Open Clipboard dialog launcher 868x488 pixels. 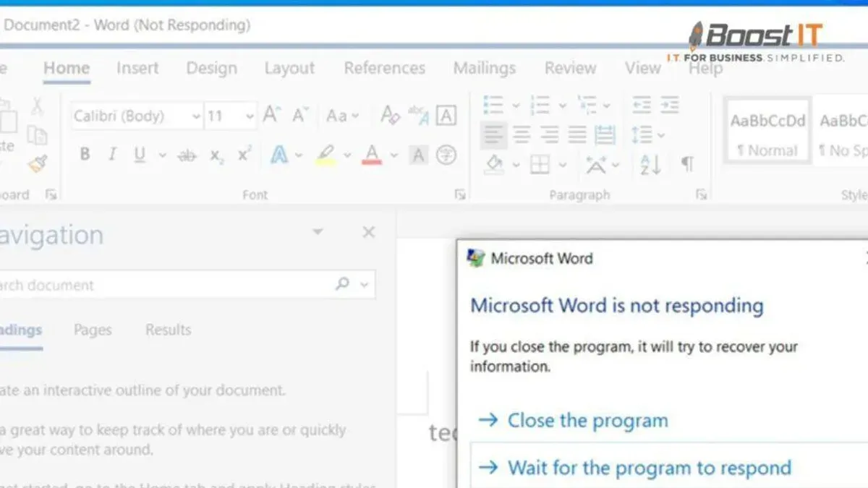coord(51,194)
